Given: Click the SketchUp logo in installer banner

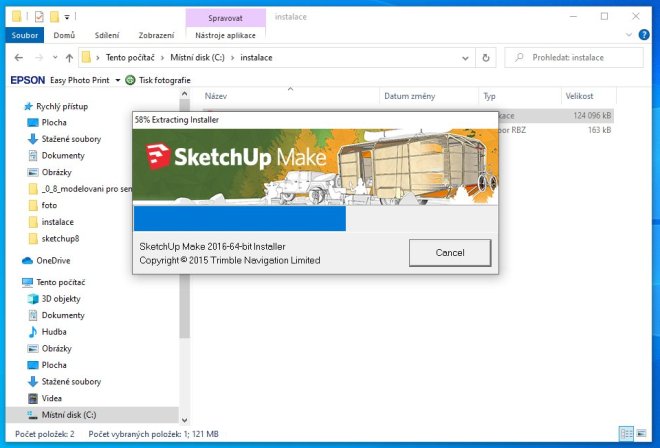Looking at the screenshot, I should (x=158, y=156).
